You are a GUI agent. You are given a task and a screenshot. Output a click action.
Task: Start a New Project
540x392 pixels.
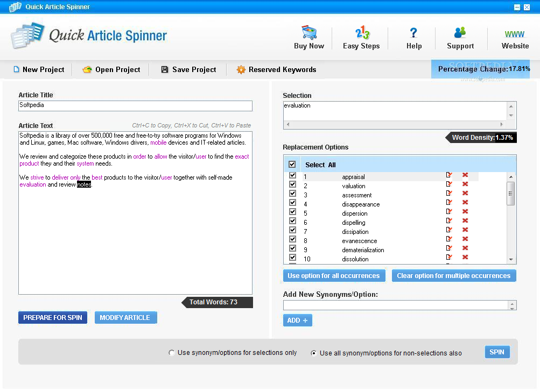coord(39,69)
